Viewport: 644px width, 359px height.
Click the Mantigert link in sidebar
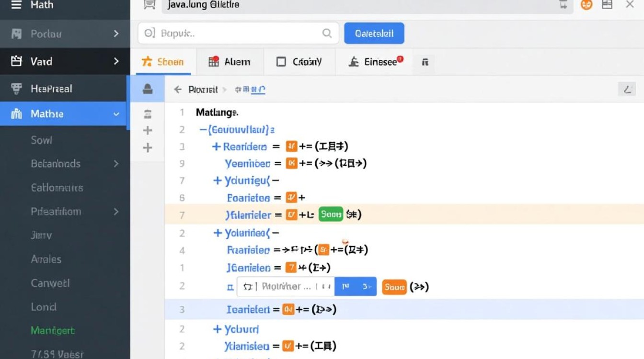pos(53,331)
